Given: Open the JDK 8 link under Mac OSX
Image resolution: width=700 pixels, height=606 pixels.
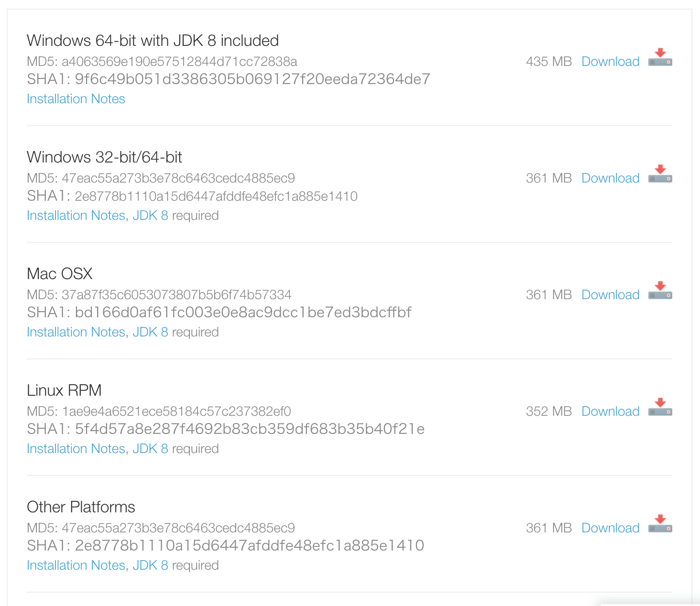Looking at the screenshot, I should 150,332.
